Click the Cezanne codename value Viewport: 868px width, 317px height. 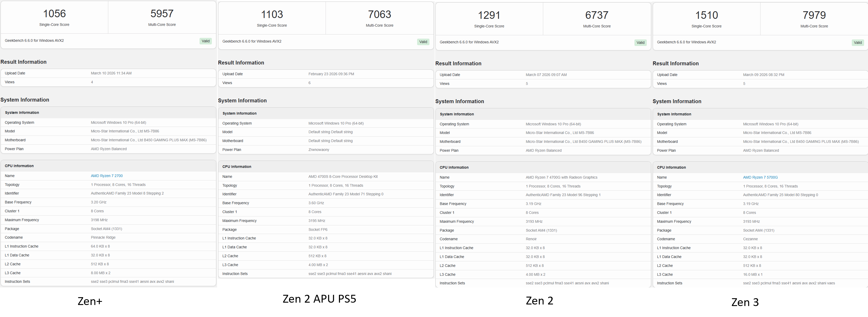click(x=750, y=239)
